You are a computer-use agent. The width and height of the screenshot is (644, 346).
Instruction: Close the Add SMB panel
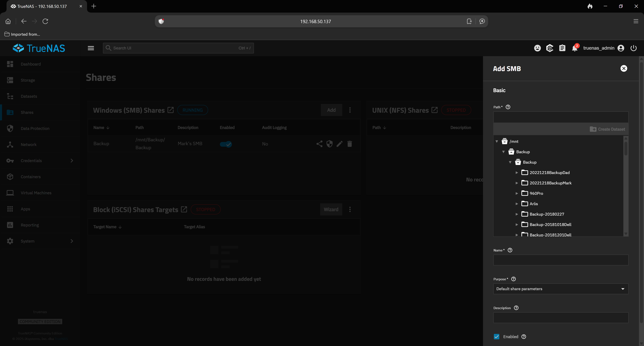624,68
